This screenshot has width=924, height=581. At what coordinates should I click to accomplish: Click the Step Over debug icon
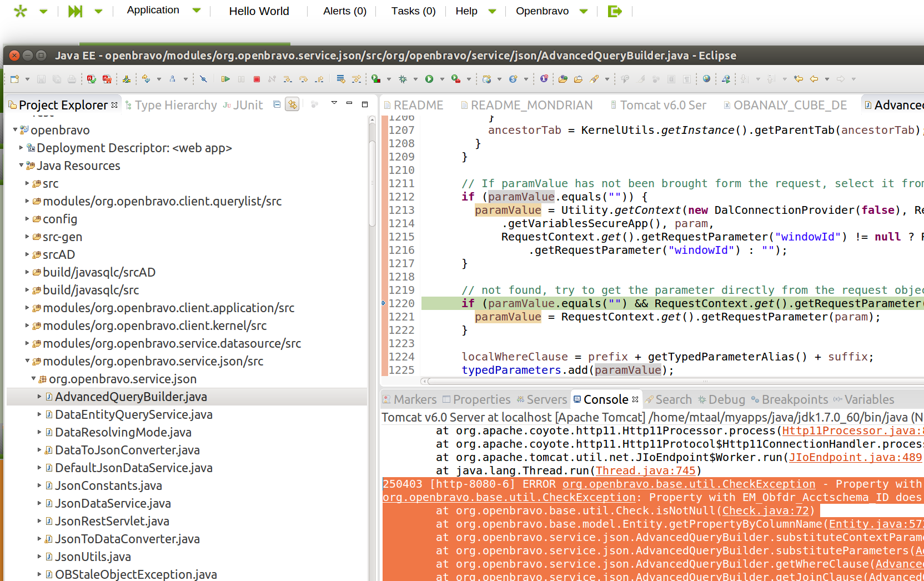point(303,79)
